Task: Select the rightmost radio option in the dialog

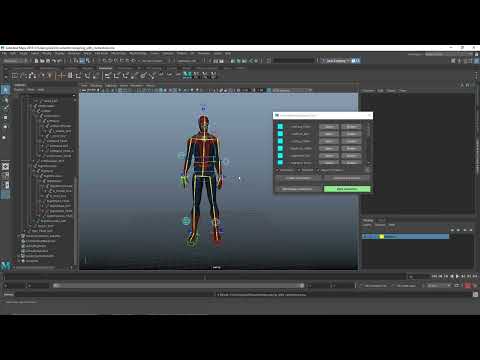Action: [x=318, y=170]
